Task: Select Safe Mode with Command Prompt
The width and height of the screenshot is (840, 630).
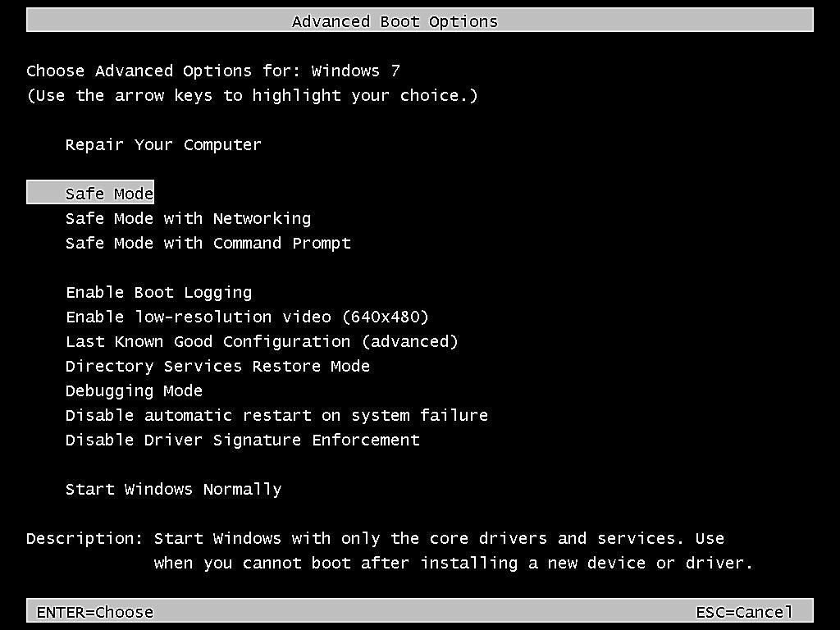Action: point(208,243)
